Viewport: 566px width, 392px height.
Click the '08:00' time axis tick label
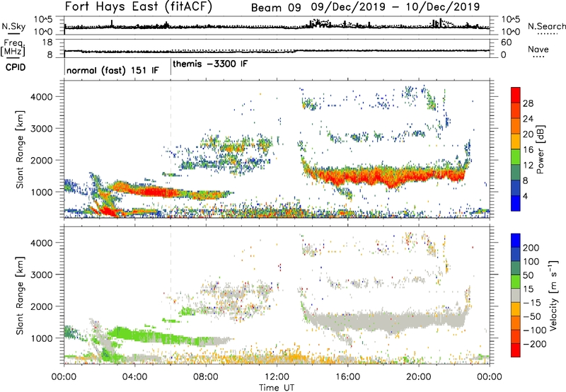(206, 377)
